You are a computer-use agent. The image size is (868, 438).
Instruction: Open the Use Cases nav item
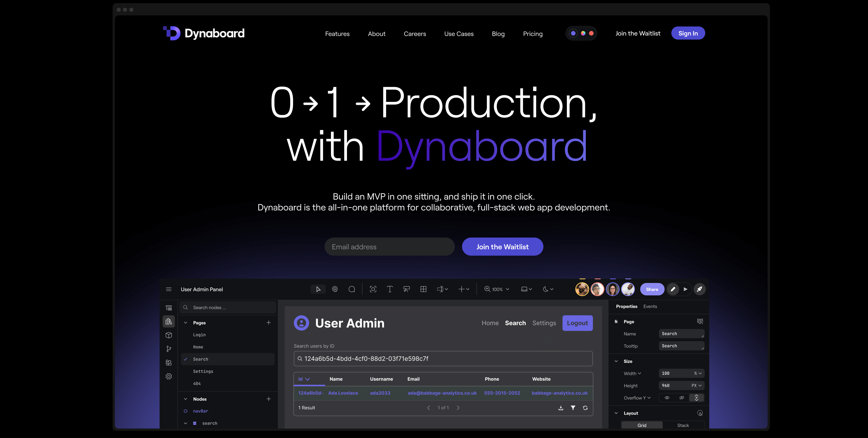[459, 34]
